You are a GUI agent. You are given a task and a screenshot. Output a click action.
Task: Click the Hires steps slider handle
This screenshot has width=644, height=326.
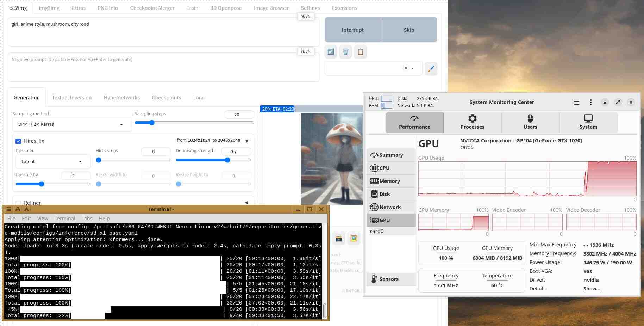99,160
